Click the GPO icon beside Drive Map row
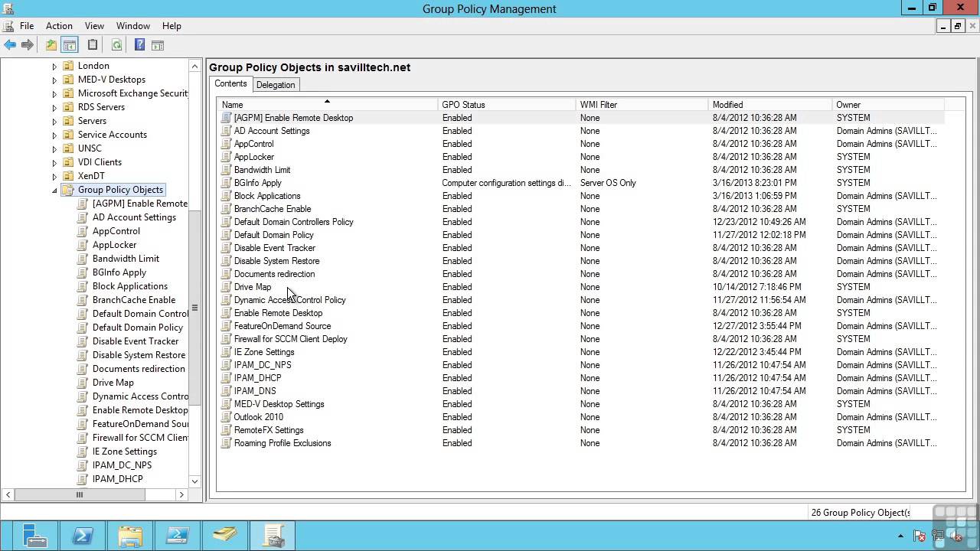Image resolution: width=980 pixels, height=551 pixels. pyautogui.click(x=226, y=287)
